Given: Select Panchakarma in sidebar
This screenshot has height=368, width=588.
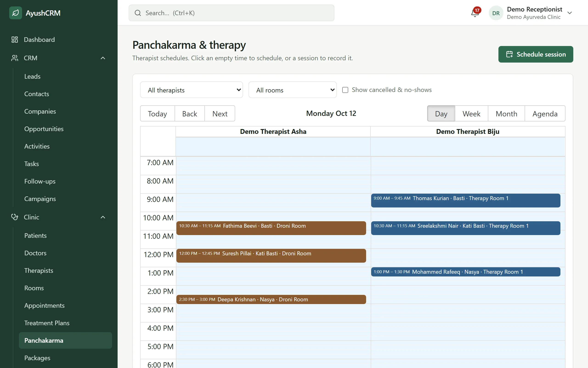Looking at the screenshot, I should tap(65, 340).
